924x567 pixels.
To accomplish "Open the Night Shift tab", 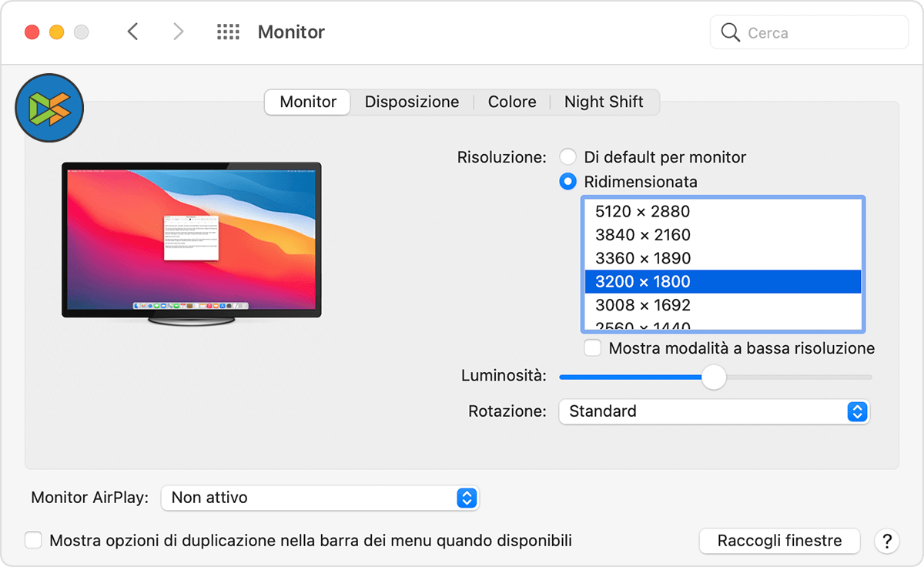I will point(604,102).
